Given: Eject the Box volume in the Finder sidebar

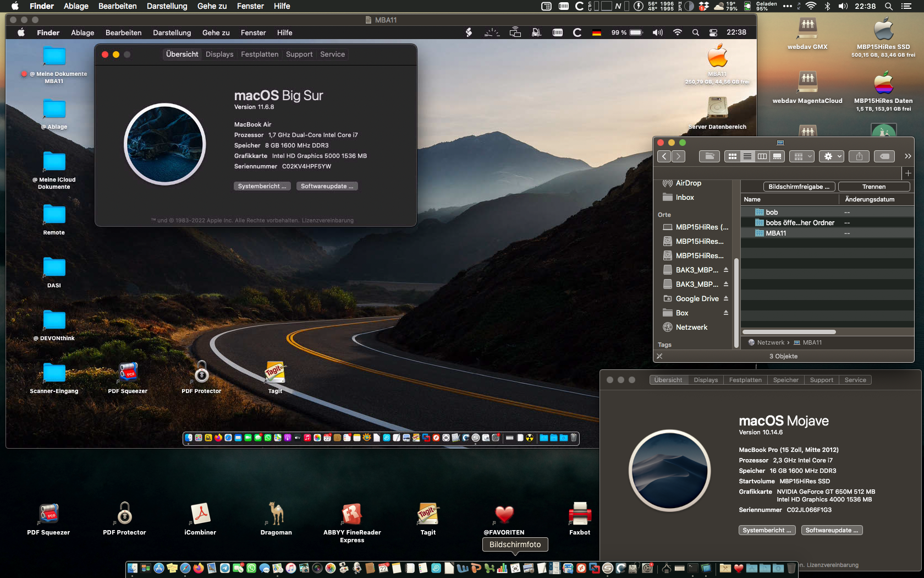Looking at the screenshot, I should tap(726, 313).
